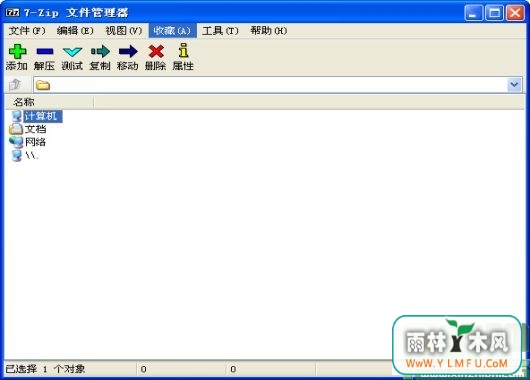Open the Favorites (收藏) menu
Screen dimensions: 530x380
click(x=172, y=31)
